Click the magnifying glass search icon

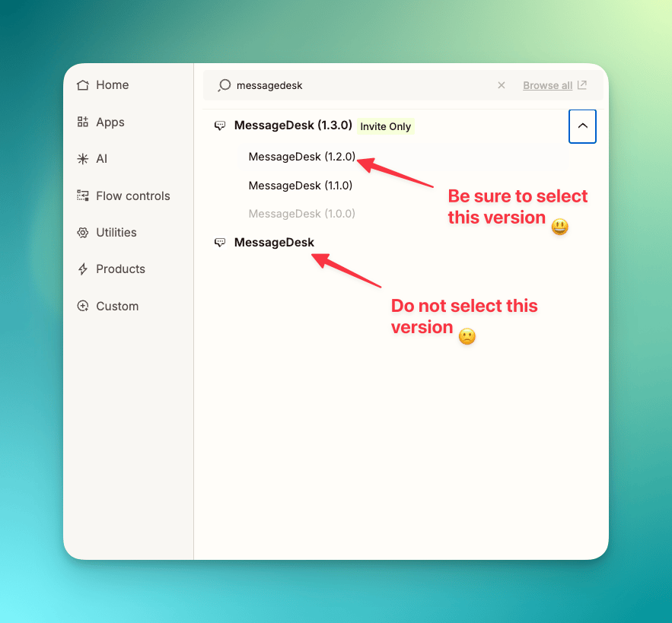click(x=224, y=85)
